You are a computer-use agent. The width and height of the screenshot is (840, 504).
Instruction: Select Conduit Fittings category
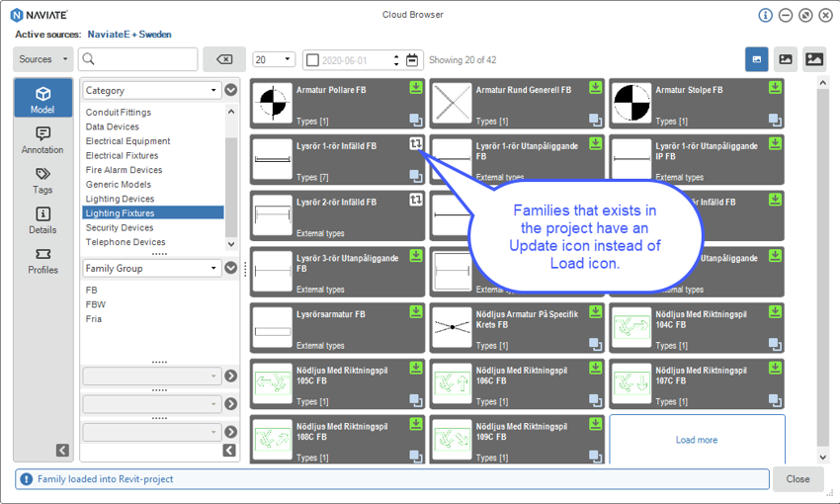coord(119,112)
